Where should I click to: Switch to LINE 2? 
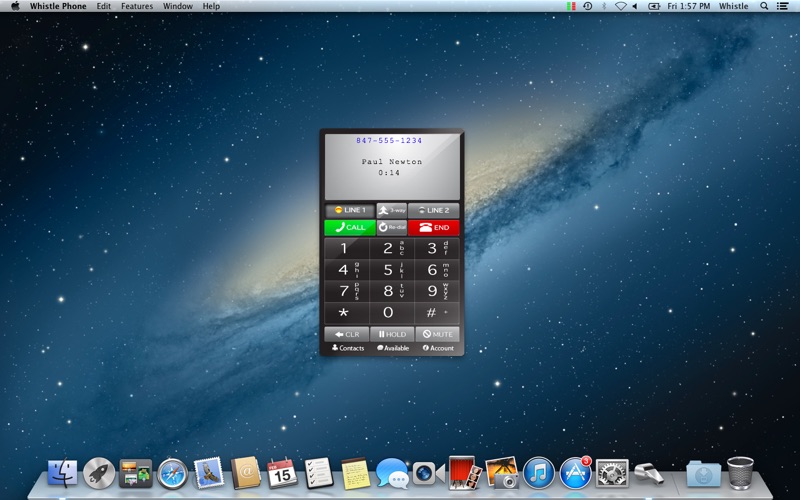click(x=433, y=210)
